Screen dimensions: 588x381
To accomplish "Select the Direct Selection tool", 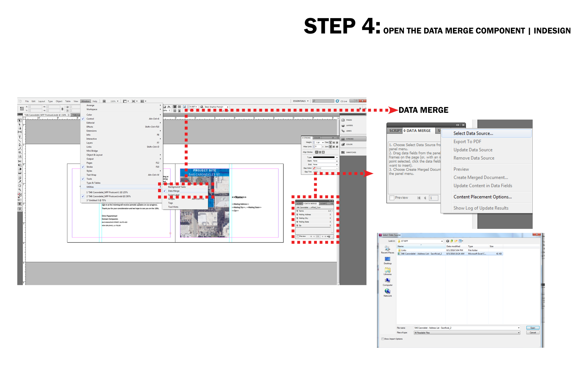I will 20,124.
